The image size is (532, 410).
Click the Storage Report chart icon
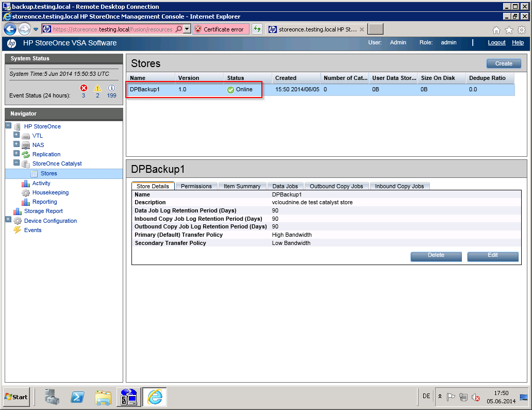tap(18, 211)
